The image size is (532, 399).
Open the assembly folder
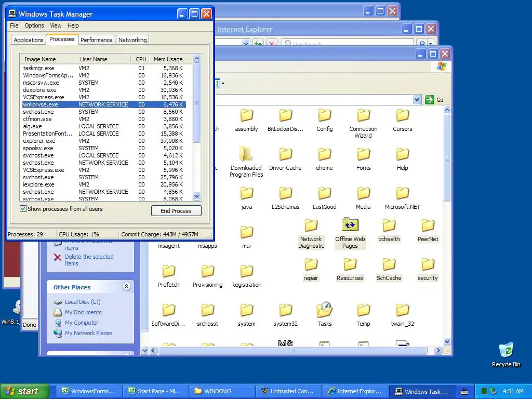(246, 120)
